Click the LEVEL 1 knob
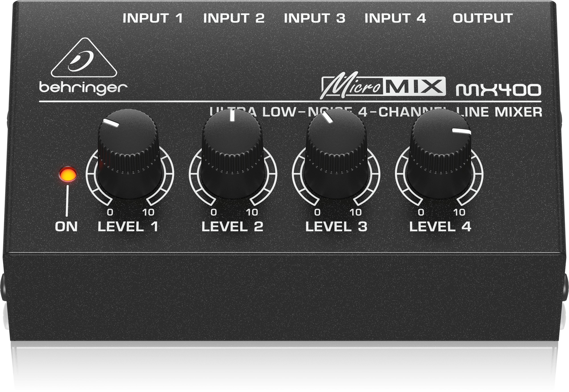 pos(130,154)
